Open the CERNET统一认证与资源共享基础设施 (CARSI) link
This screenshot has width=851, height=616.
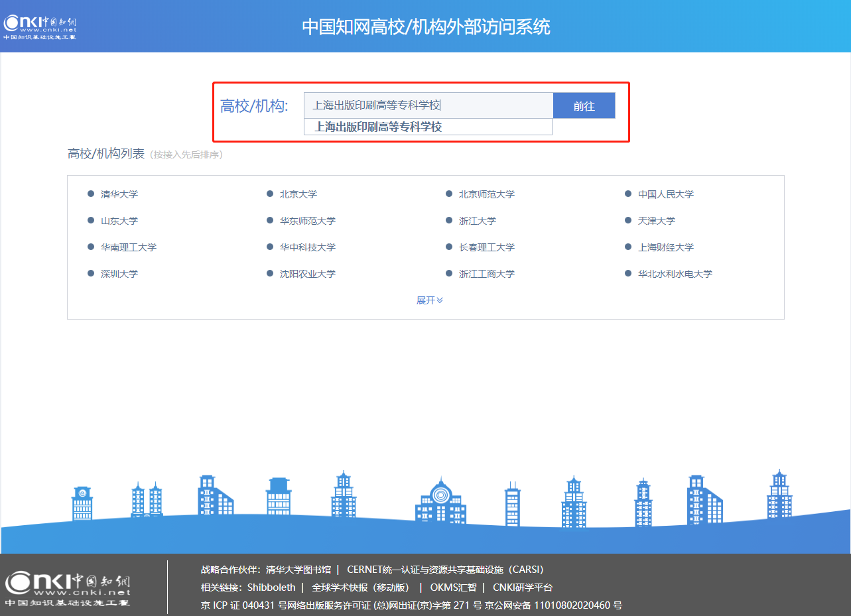[446, 570]
